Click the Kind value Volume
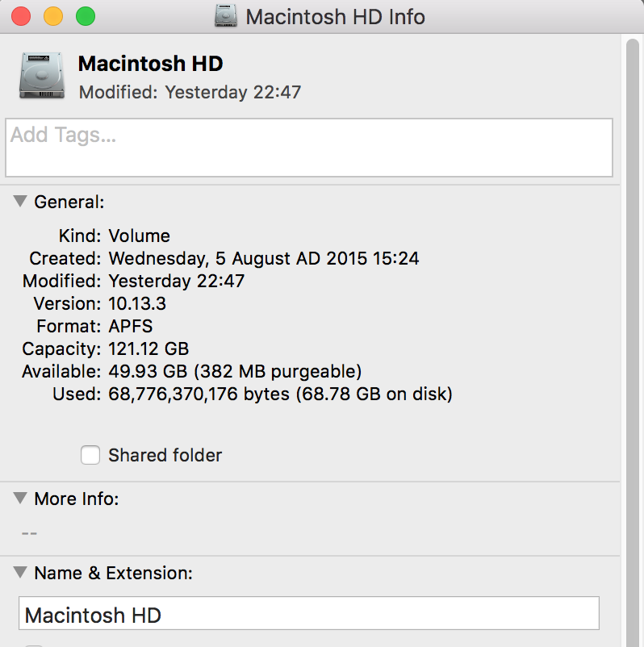The image size is (644, 647). 139,236
